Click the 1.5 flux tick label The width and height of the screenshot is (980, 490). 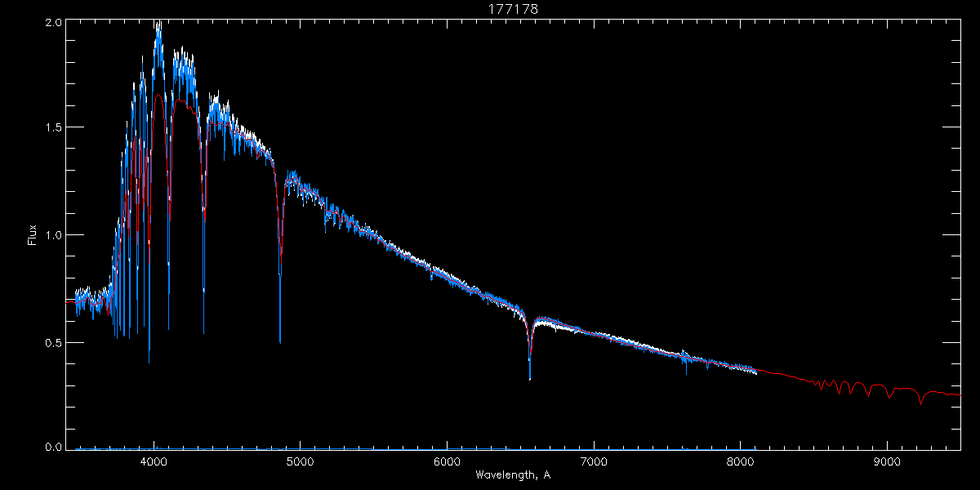coord(53,127)
